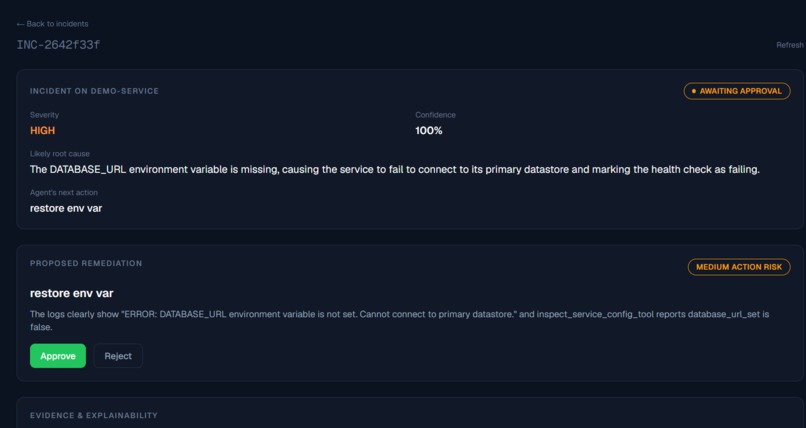Click the Refresh link
The width and height of the screenshot is (806, 428).
(x=790, y=45)
